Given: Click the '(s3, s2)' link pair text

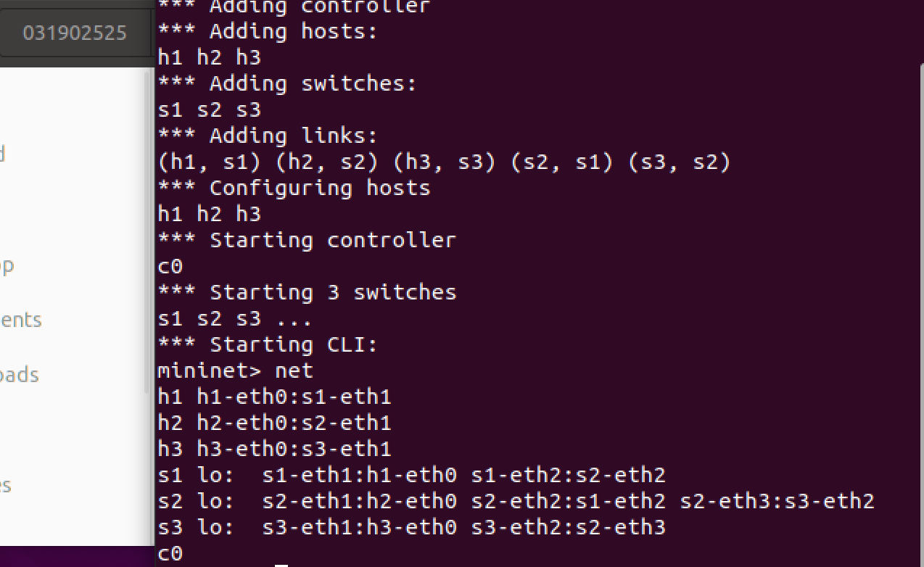Looking at the screenshot, I should click(680, 162).
